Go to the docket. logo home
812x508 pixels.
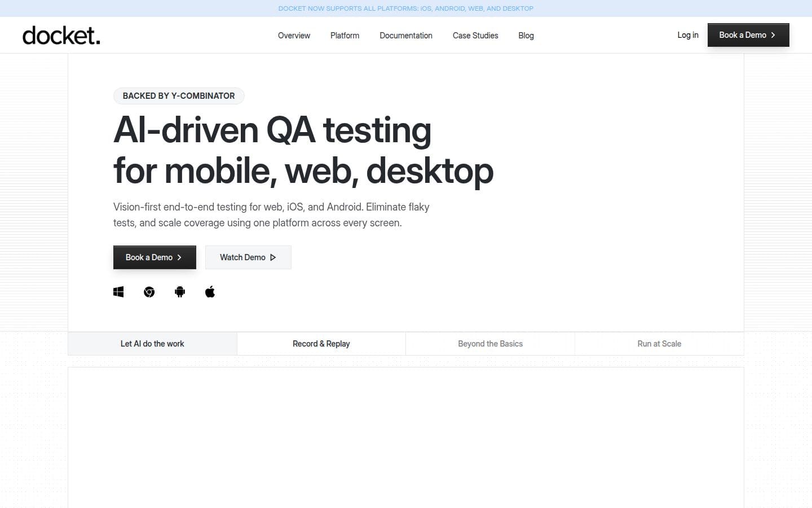61,36
